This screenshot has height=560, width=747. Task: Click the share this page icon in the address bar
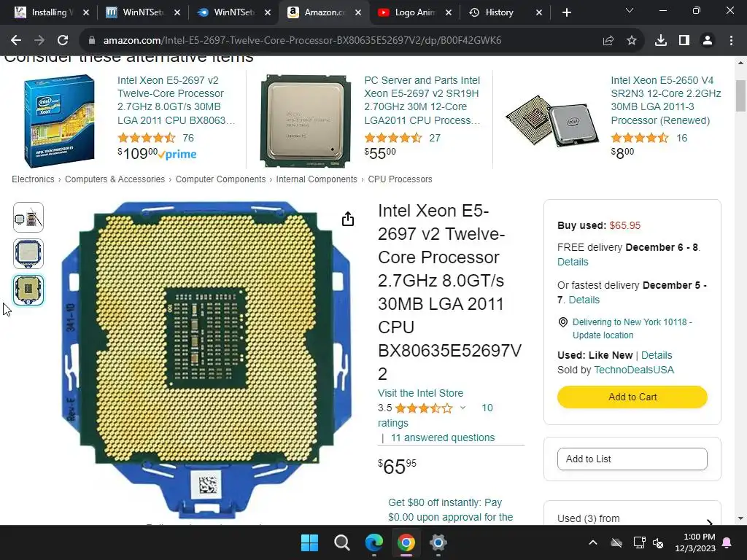pos(608,41)
